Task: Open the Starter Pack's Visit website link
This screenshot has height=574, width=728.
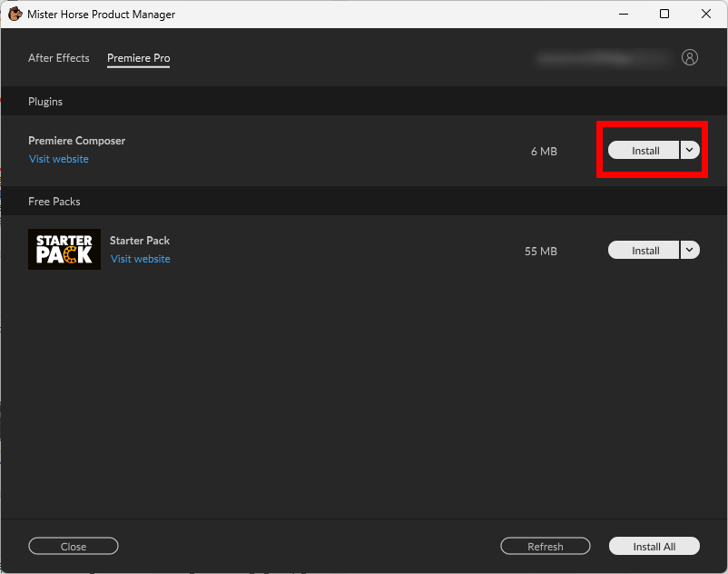Action: click(141, 259)
